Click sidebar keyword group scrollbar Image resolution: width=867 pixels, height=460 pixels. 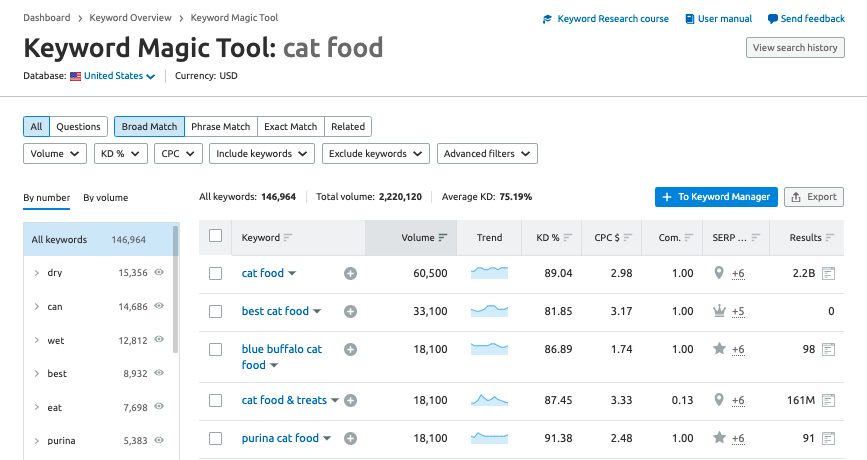coord(176,289)
